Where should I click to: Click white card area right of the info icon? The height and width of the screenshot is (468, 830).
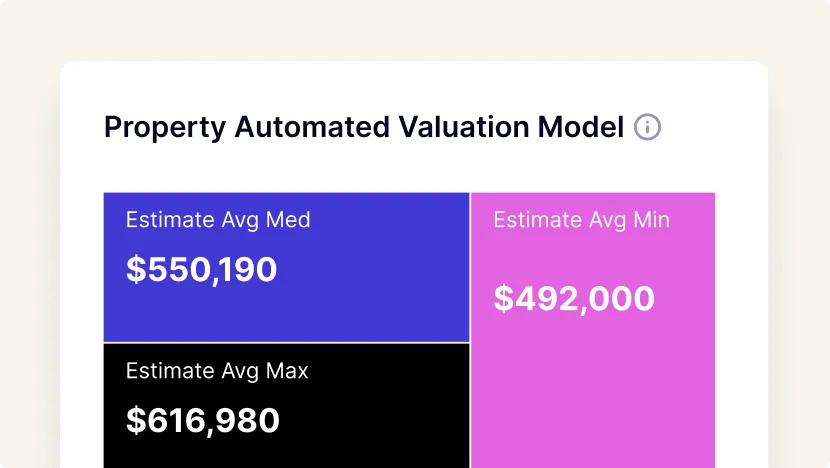715,127
